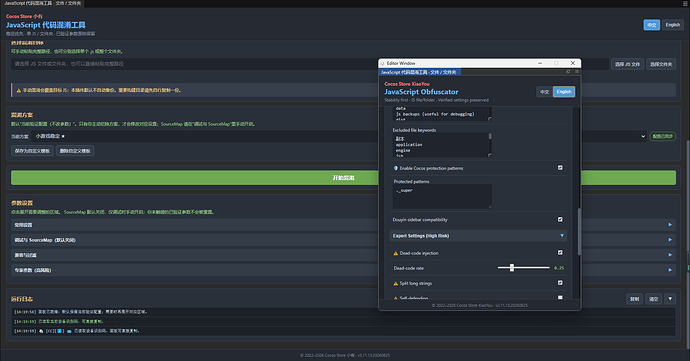Click the warning icon in the yellow notice bar
The height and width of the screenshot is (361, 690).
coord(18,90)
